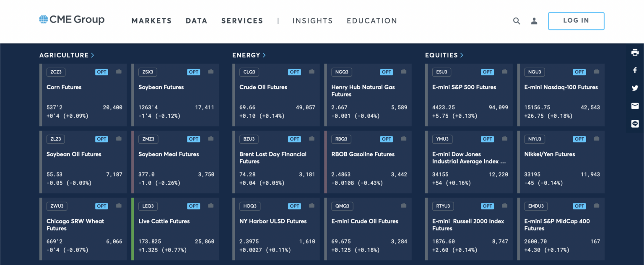Screen dimensions: 644x265
Task: Share page via Facebook icon
Action: coord(635,70)
